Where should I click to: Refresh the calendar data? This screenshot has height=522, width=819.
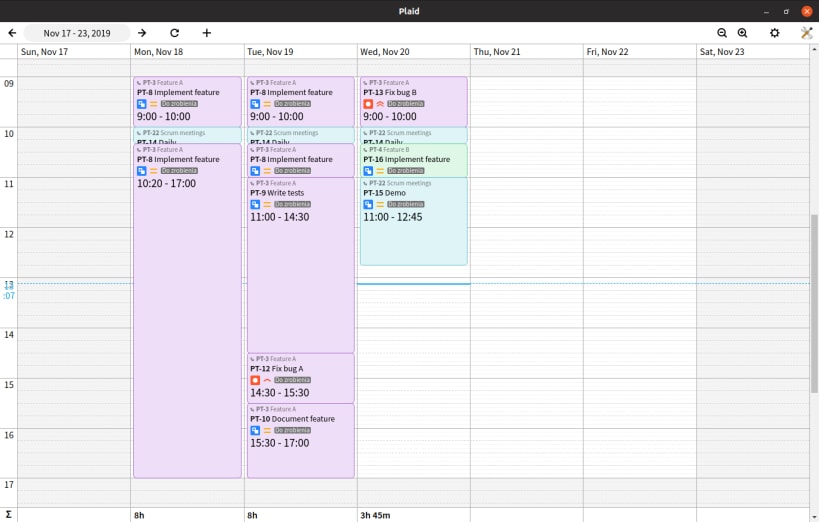(174, 33)
